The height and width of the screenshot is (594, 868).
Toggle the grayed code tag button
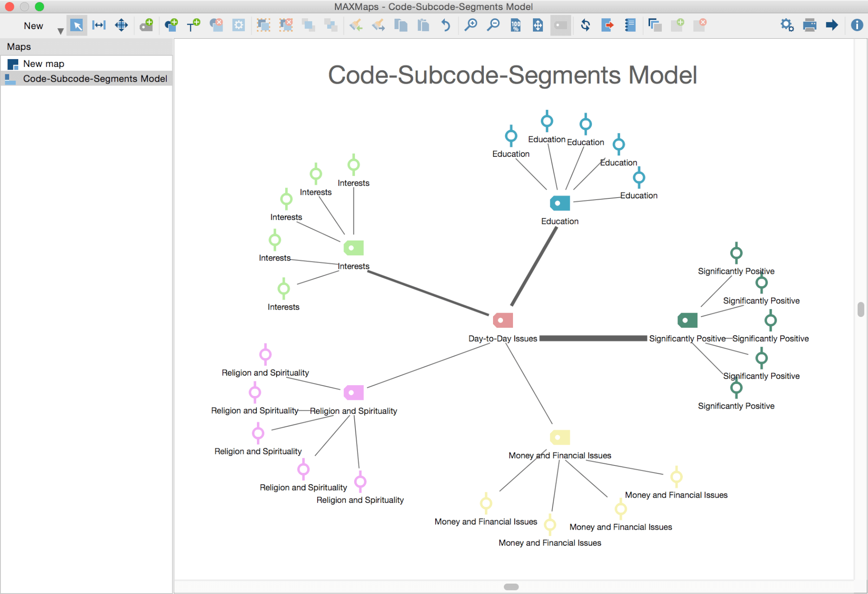(x=561, y=25)
